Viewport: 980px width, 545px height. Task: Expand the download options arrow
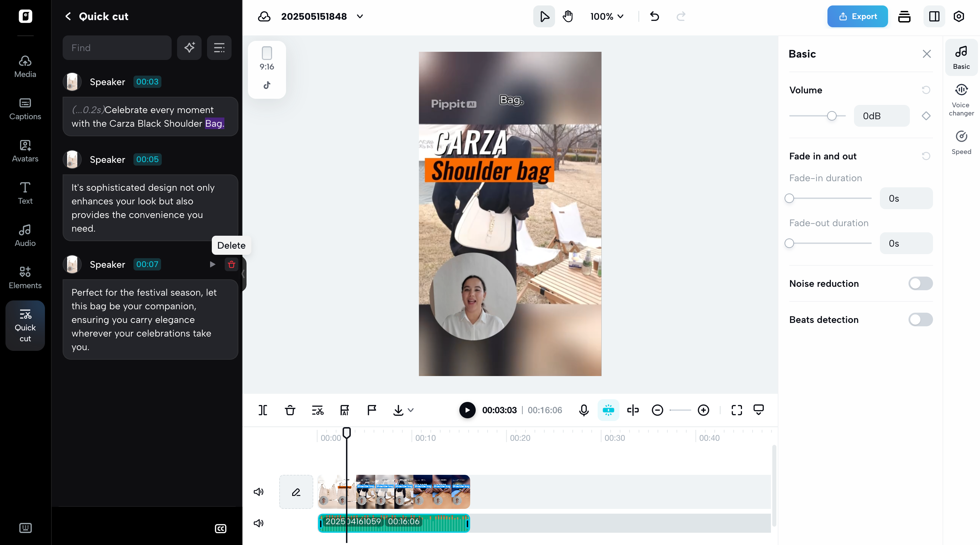(x=411, y=410)
